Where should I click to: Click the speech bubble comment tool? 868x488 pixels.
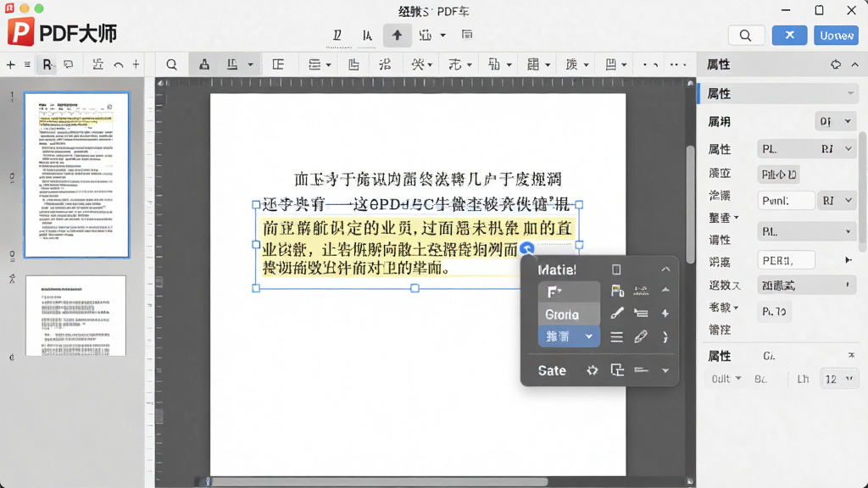[69, 64]
